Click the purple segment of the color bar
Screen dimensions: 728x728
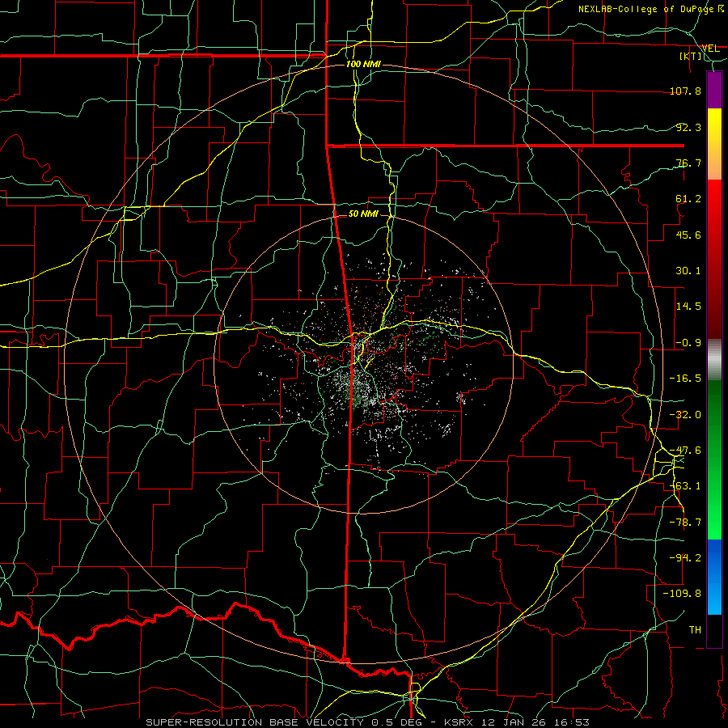click(x=714, y=91)
